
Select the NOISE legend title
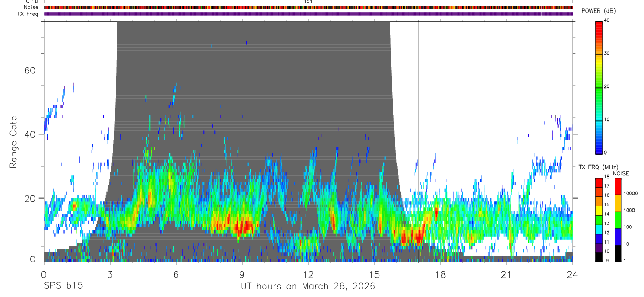620,173
